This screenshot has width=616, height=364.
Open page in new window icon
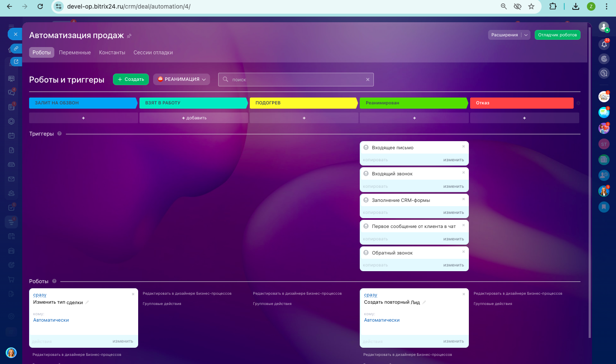coord(16,62)
